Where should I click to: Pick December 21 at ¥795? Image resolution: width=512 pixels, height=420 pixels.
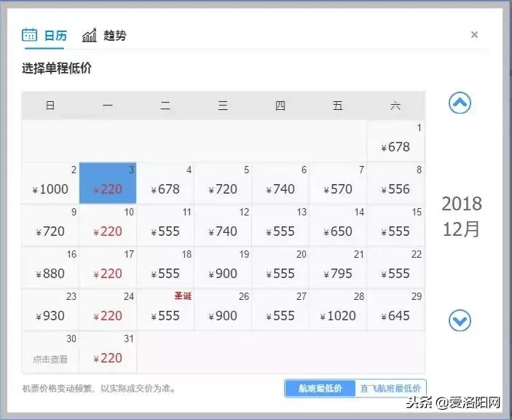[x=338, y=267]
